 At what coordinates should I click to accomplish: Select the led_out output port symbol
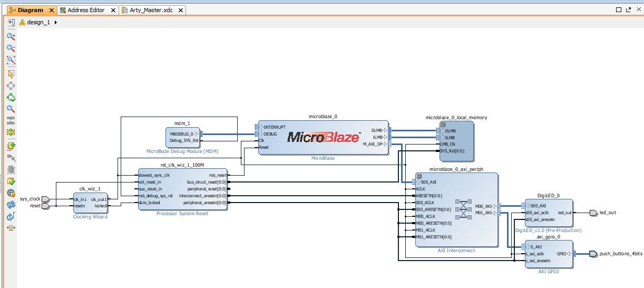tap(594, 213)
